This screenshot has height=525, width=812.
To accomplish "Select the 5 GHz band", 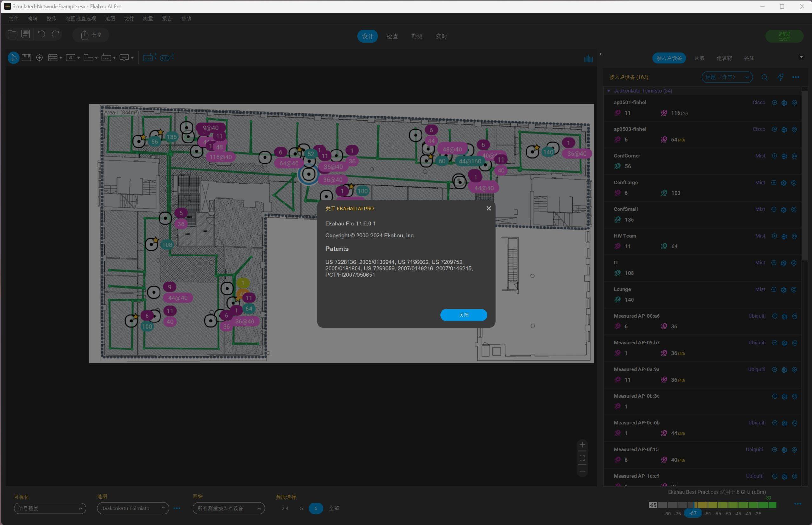I will tap(301, 508).
